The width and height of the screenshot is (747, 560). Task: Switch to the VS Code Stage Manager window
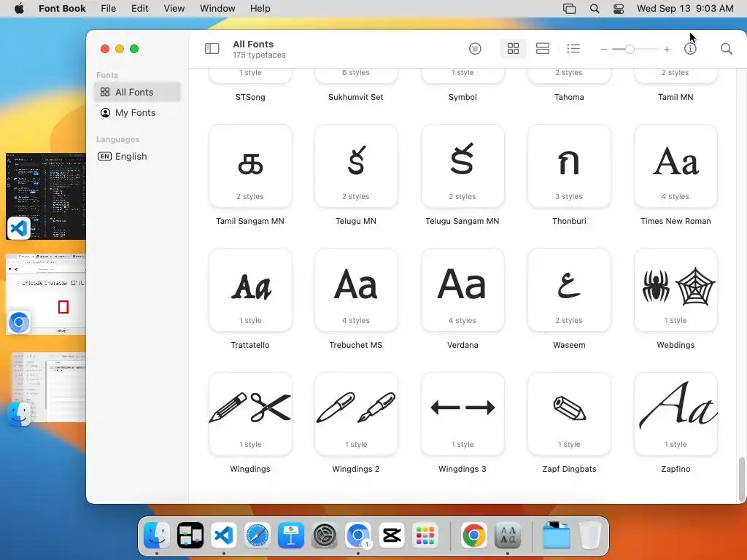point(46,196)
